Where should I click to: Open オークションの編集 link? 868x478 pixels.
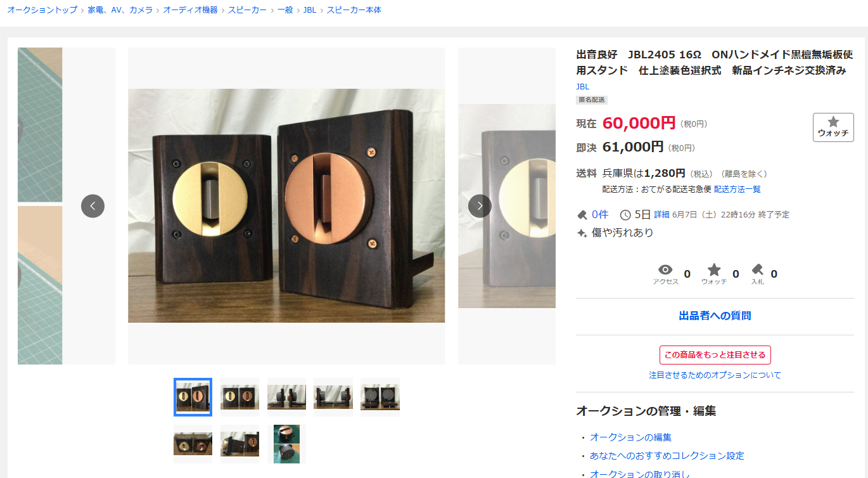pyautogui.click(x=630, y=437)
